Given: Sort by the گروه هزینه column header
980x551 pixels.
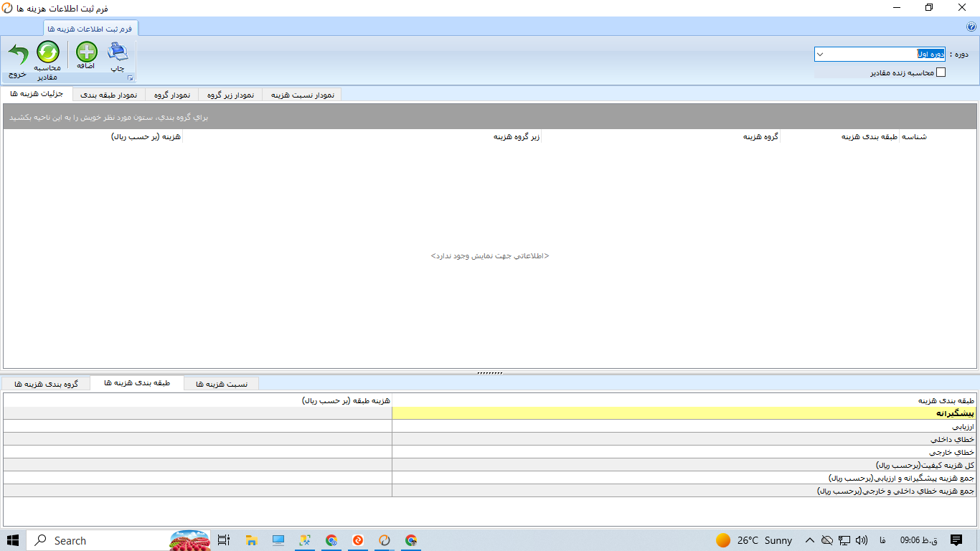Looking at the screenshot, I should [661, 136].
